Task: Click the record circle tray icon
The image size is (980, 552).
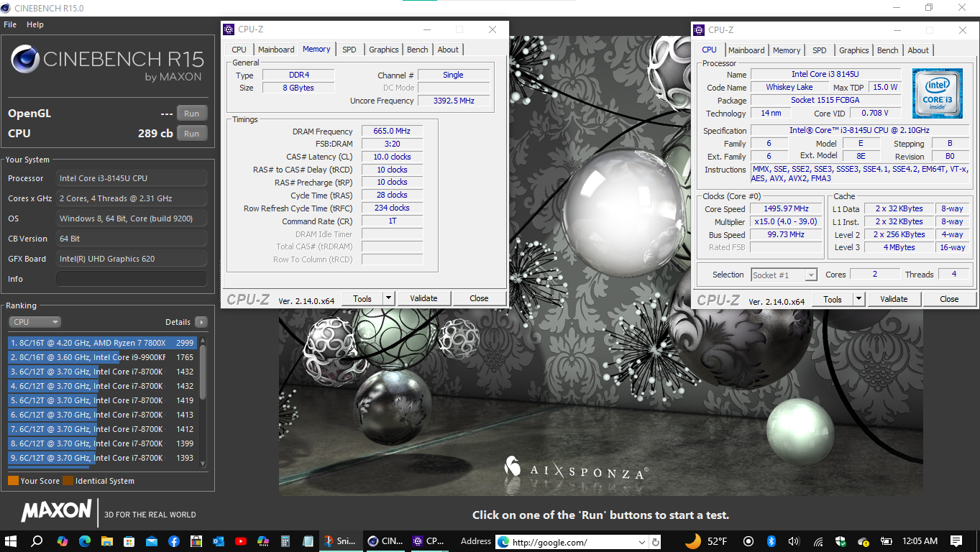Action: [x=748, y=541]
